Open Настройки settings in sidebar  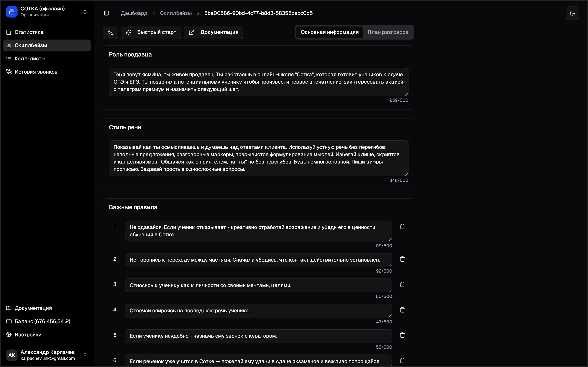pos(28,334)
